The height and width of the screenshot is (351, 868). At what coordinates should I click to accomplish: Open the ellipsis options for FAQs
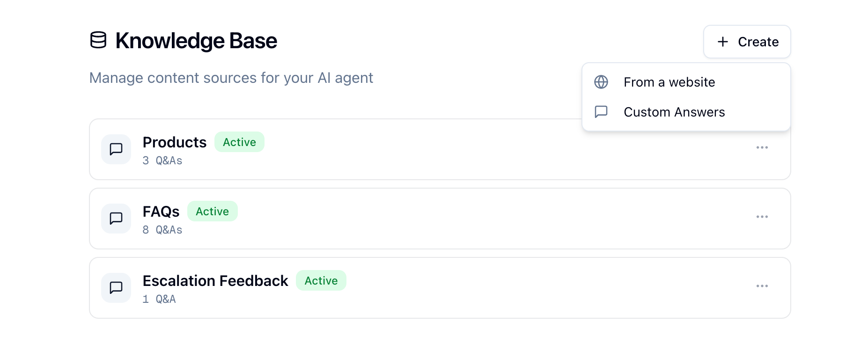pyautogui.click(x=762, y=217)
